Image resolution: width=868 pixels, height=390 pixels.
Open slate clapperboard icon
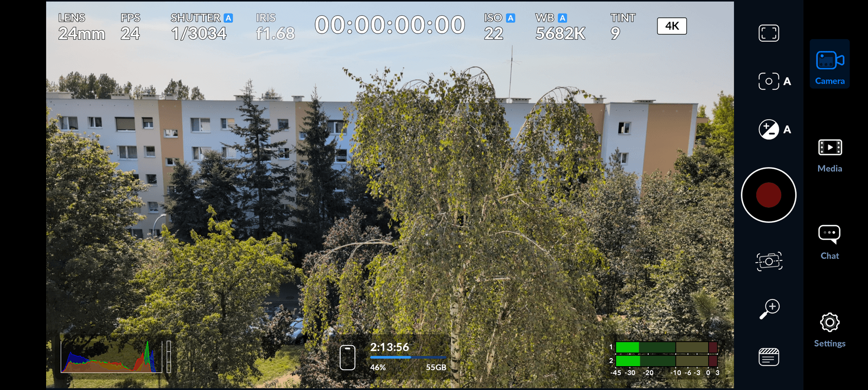point(769,357)
